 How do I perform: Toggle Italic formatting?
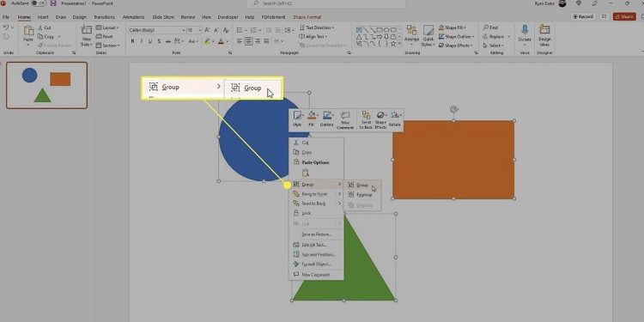coord(142,41)
